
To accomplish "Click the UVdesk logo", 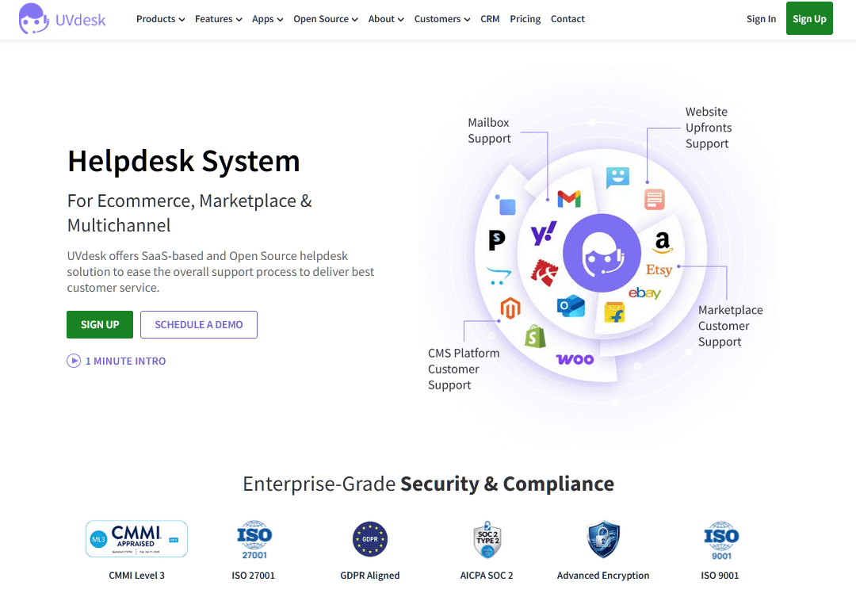I will (x=62, y=19).
